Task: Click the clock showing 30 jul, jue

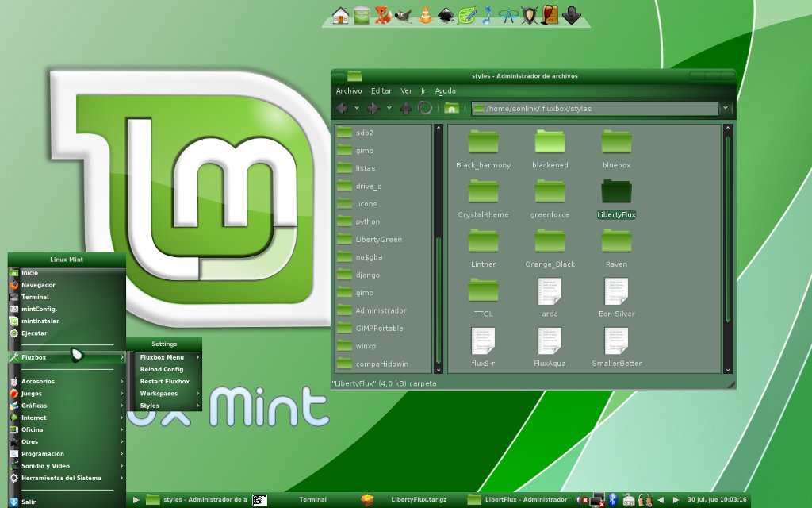Action: 717,500
